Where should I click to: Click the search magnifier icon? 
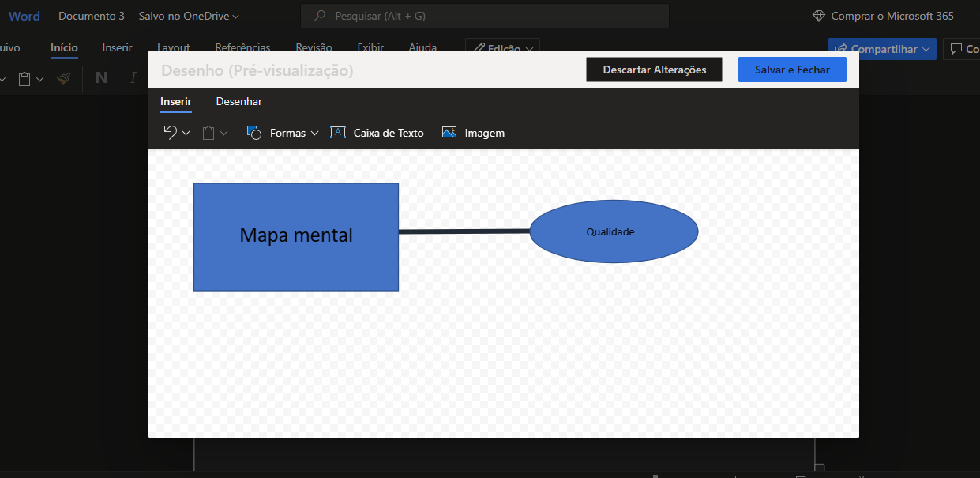coord(320,16)
